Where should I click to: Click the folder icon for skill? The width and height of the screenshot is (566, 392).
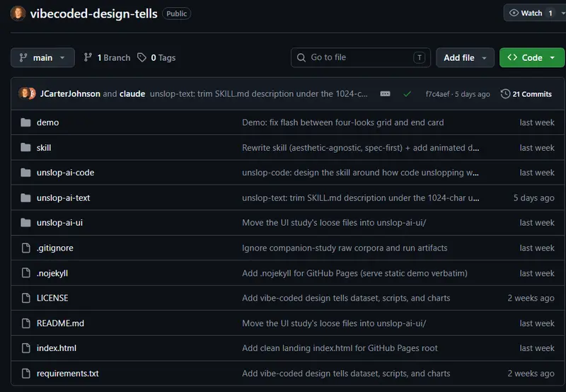[25, 147]
